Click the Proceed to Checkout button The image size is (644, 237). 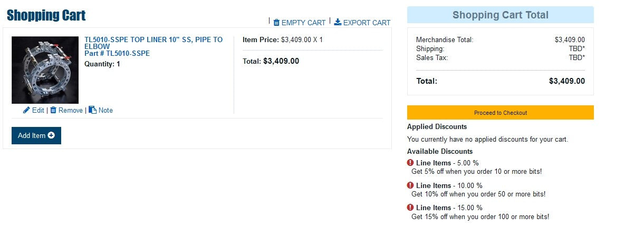pyautogui.click(x=501, y=113)
